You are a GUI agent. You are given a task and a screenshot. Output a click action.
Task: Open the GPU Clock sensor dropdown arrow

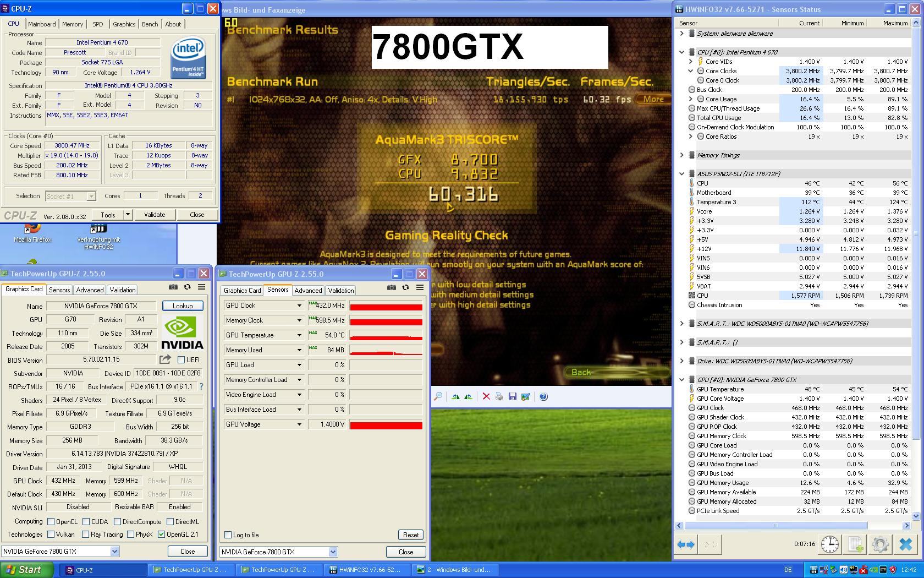point(299,306)
